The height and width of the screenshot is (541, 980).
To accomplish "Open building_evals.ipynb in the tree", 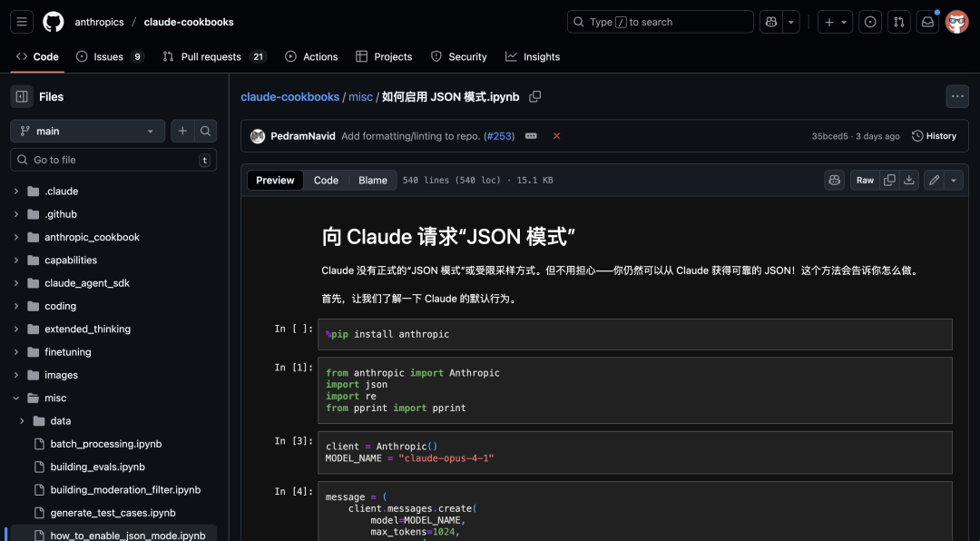I will click(x=97, y=467).
